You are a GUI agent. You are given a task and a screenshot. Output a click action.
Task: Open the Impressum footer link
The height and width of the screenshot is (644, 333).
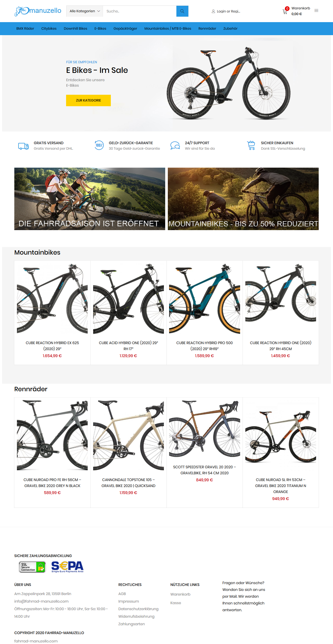pyautogui.click(x=129, y=601)
